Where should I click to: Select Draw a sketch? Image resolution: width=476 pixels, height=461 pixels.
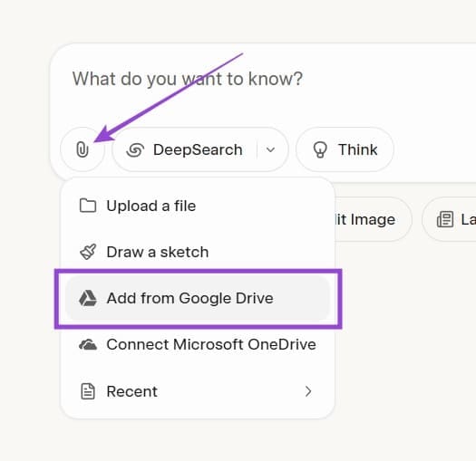pos(198,252)
